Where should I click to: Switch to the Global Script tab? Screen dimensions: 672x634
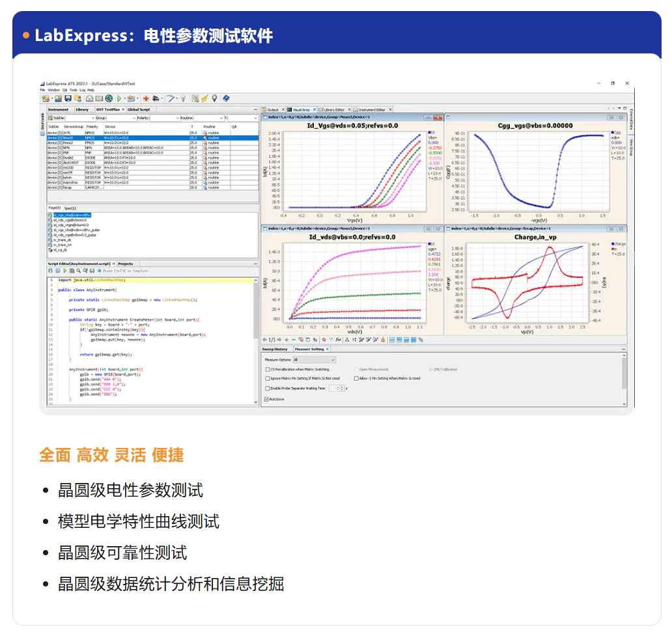pyautogui.click(x=137, y=110)
